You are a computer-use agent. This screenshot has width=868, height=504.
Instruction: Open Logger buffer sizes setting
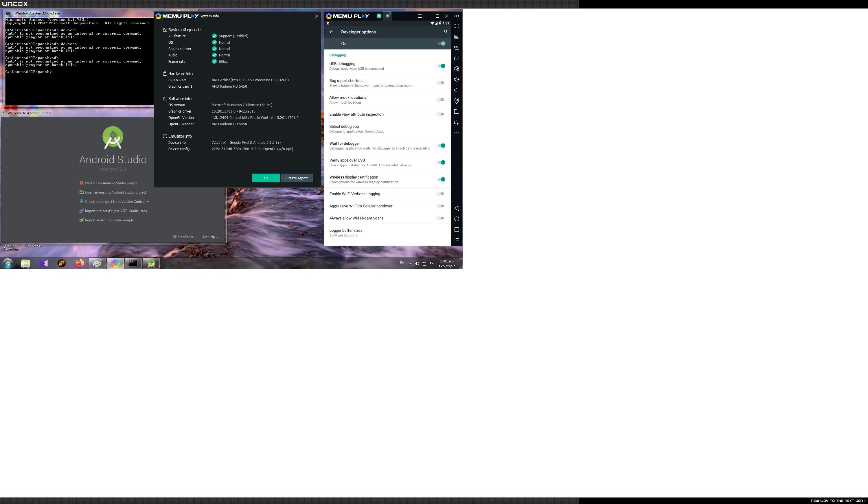(x=387, y=233)
